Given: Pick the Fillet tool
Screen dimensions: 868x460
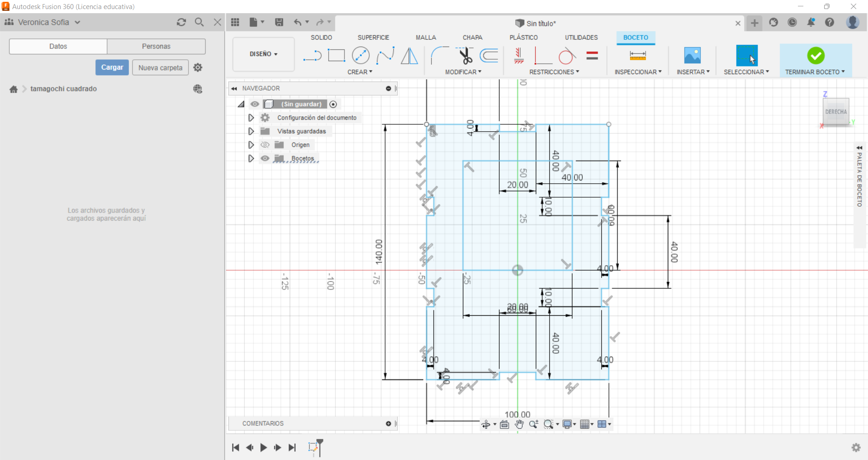Looking at the screenshot, I should click(x=439, y=56).
